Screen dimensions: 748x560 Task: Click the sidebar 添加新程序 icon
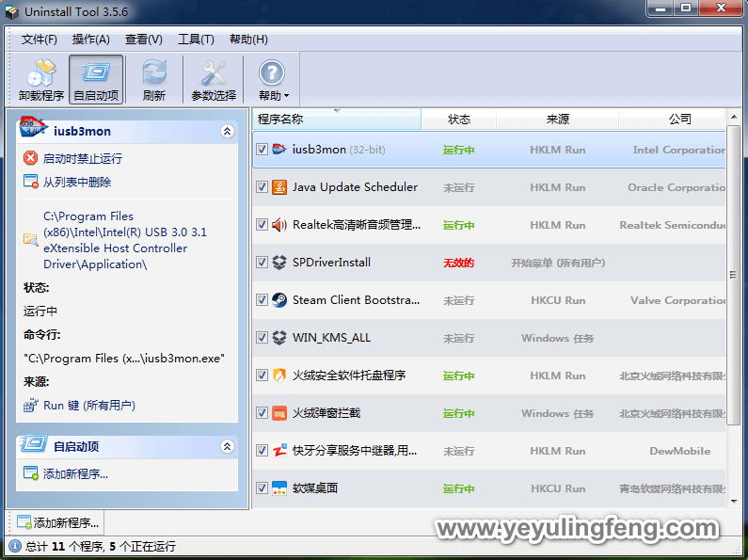pos(30,473)
